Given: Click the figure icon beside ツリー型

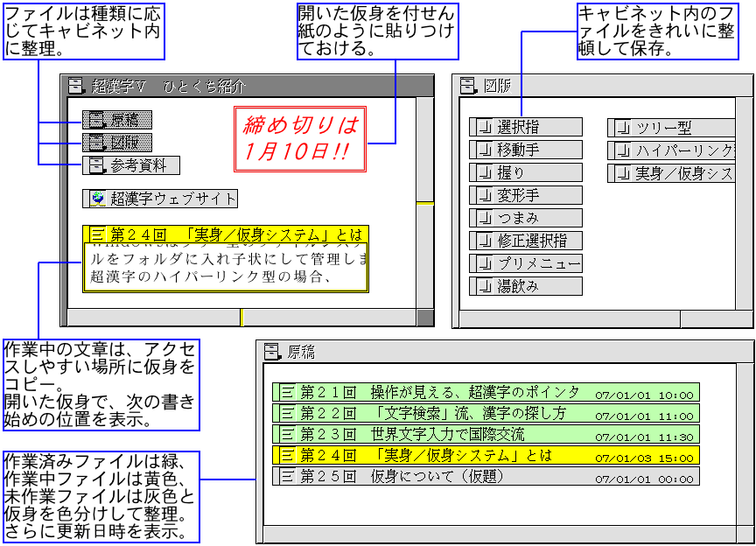Looking at the screenshot, I should point(622,128).
